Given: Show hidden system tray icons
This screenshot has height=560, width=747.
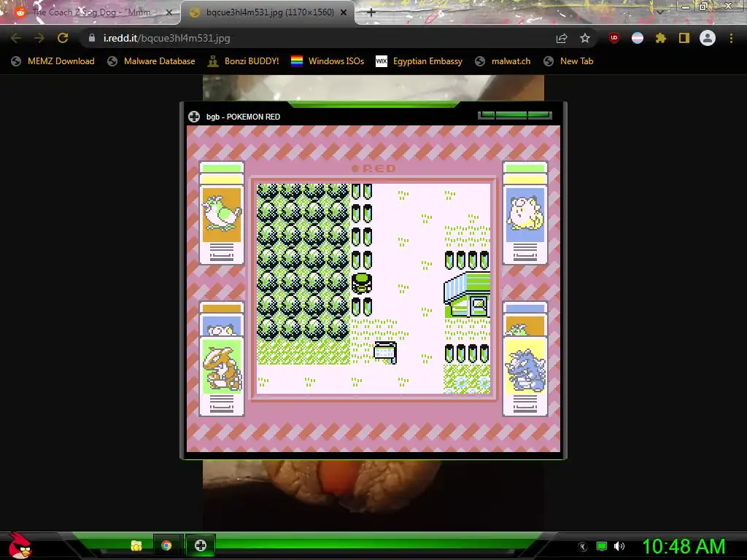Looking at the screenshot, I should pyautogui.click(x=583, y=547).
